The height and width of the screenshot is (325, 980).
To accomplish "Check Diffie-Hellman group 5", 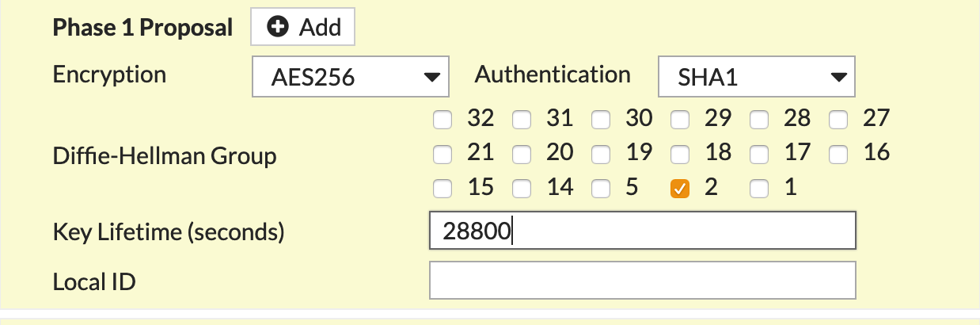I will (x=601, y=189).
